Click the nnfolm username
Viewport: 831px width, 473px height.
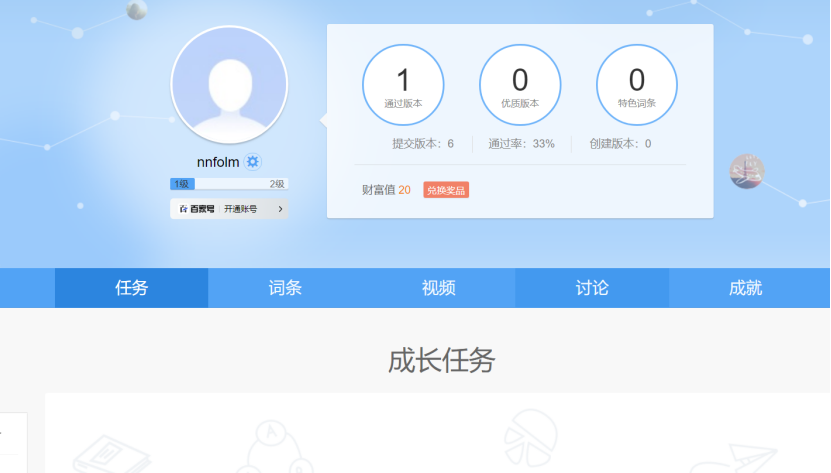218,162
